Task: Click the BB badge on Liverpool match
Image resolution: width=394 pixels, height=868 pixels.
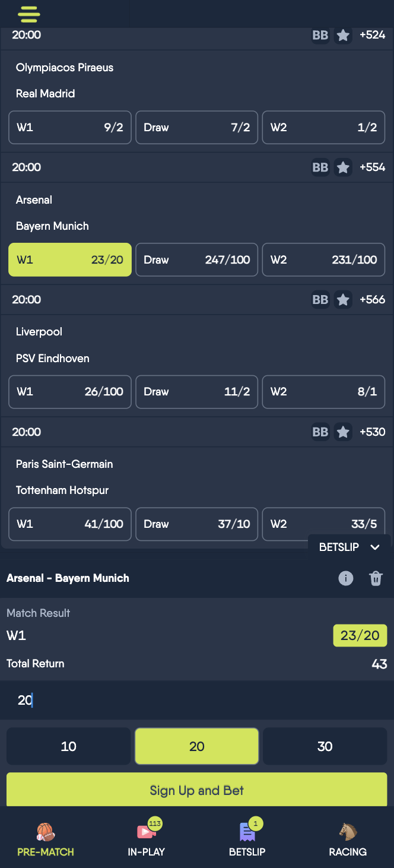Action: 320,300
